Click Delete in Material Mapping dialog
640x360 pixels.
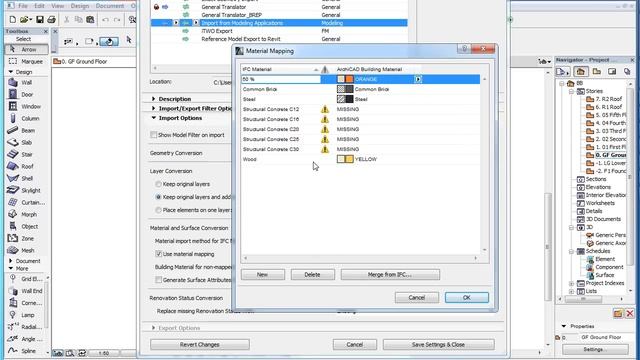click(312, 275)
